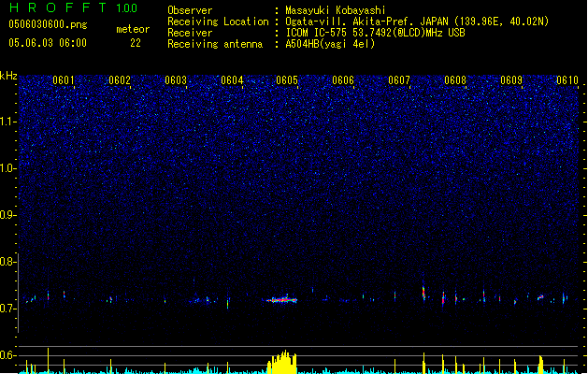Click the 0608 time marker

[x=455, y=80]
